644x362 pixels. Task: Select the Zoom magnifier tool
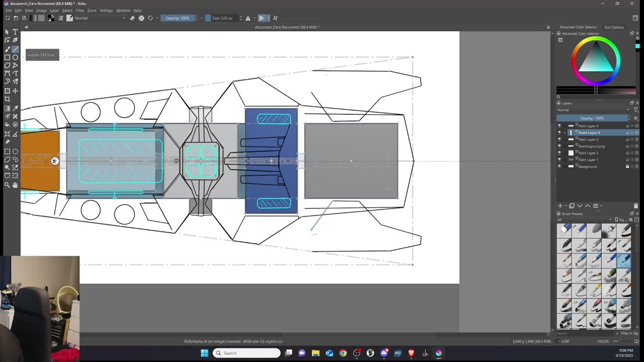click(x=7, y=185)
